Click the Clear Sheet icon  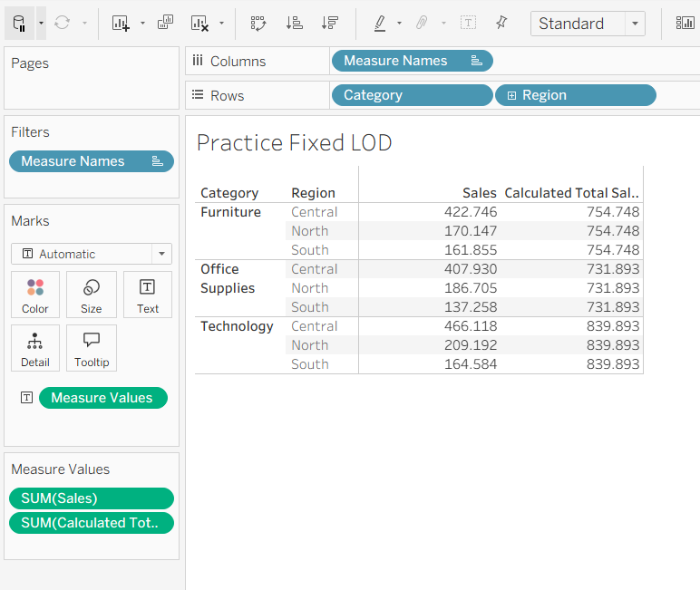pyautogui.click(x=200, y=23)
